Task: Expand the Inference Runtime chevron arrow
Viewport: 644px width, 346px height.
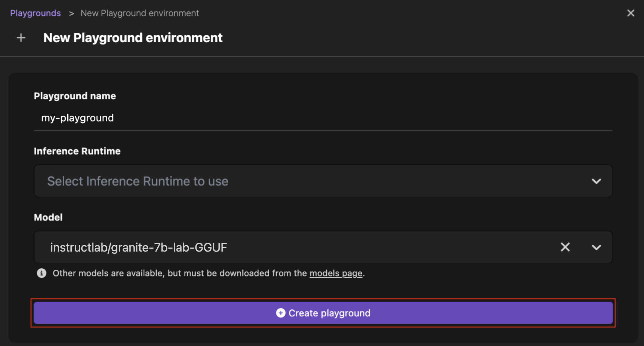Action: (596, 181)
